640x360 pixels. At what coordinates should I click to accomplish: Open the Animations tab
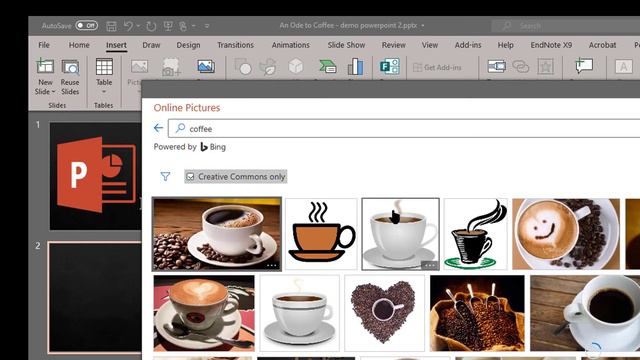[291, 45]
